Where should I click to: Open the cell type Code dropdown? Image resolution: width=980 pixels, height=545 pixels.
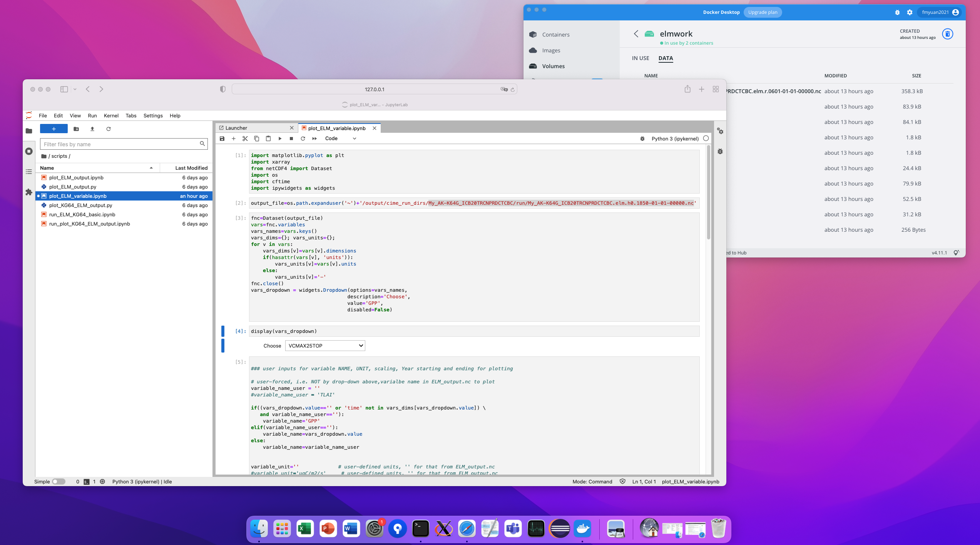click(340, 139)
